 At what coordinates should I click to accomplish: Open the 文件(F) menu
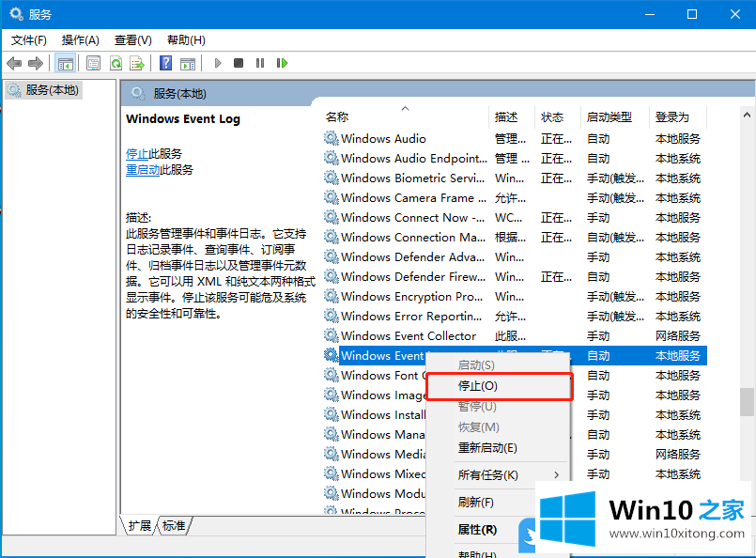pos(28,40)
